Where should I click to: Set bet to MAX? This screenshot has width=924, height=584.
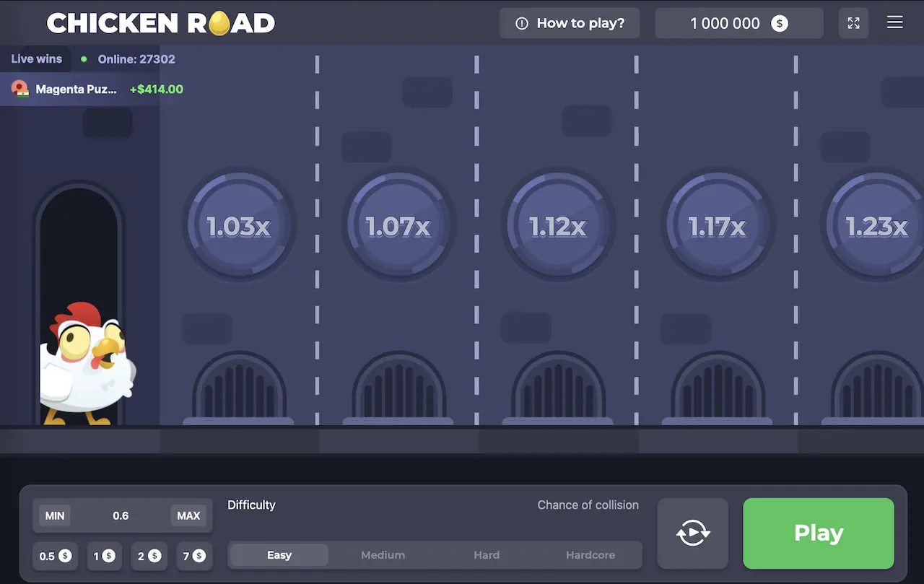188,515
